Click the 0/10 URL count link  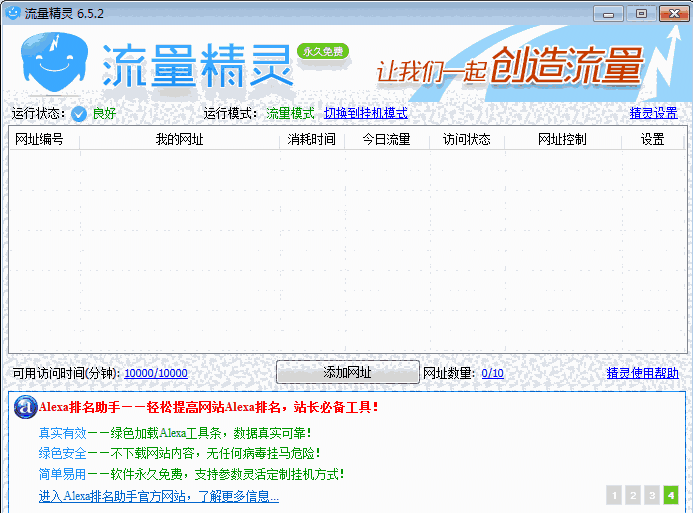pyautogui.click(x=492, y=374)
